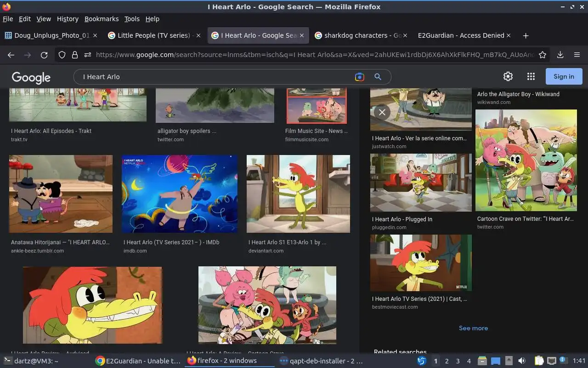Click the 'alligator boy spoilers' twitter caption
Image resolution: width=588 pixels, height=368 pixels.
(x=187, y=131)
